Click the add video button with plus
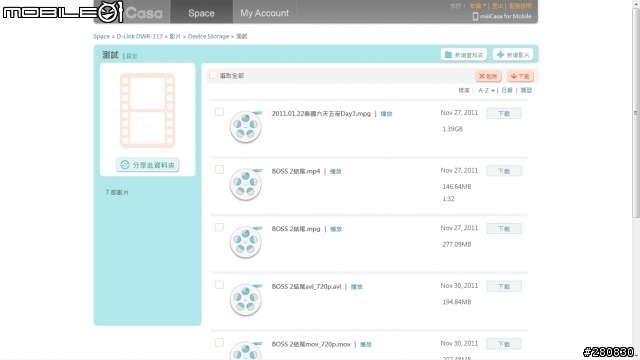This screenshot has width=640, height=360. tap(513, 55)
